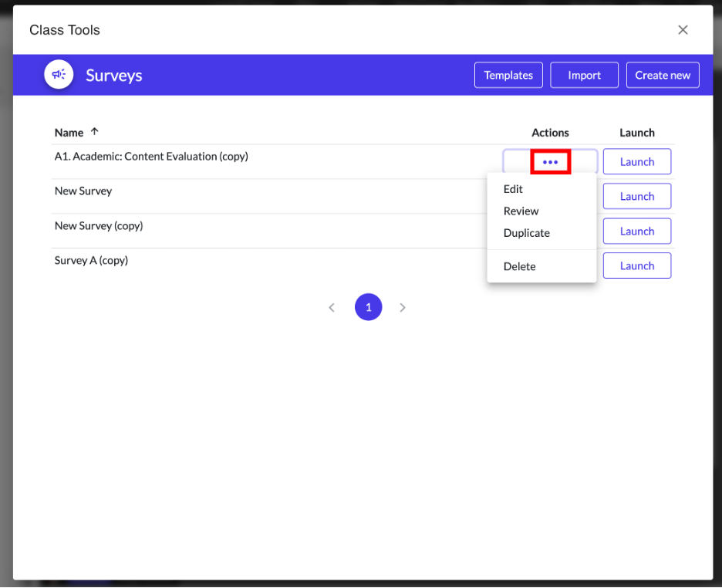Close the Class Tools dialog
The height and width of the screenshot is (588, 722).
pos(683,30)
